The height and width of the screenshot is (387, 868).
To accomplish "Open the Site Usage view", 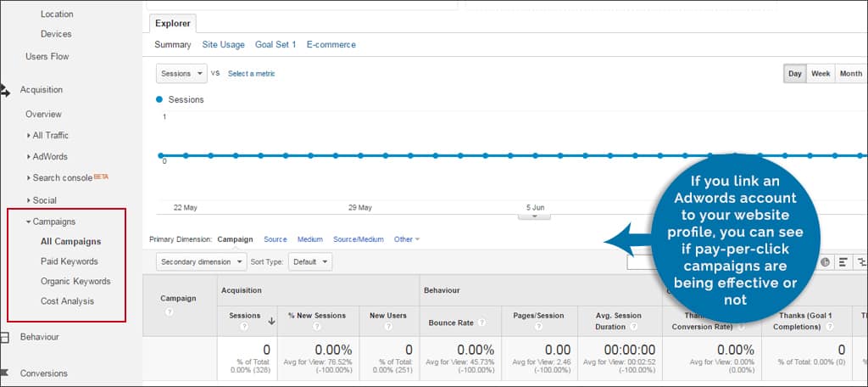I will click(223, 44).
